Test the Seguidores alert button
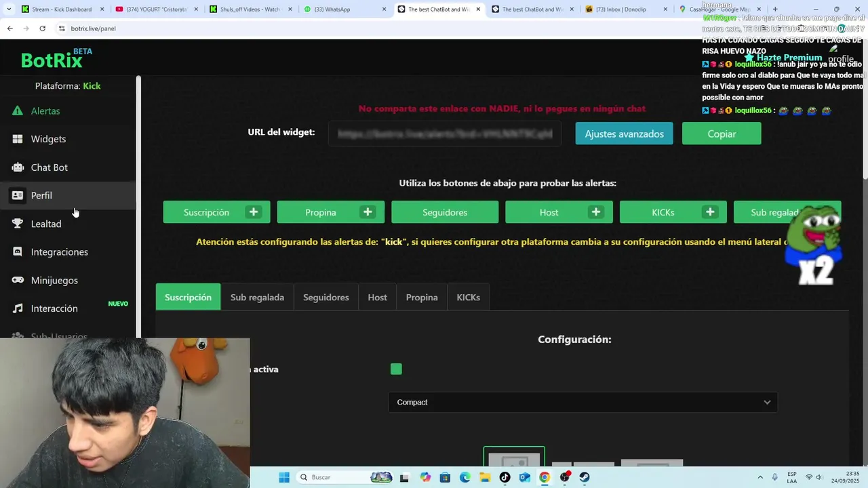868x488 pixels. coord(445,212)
